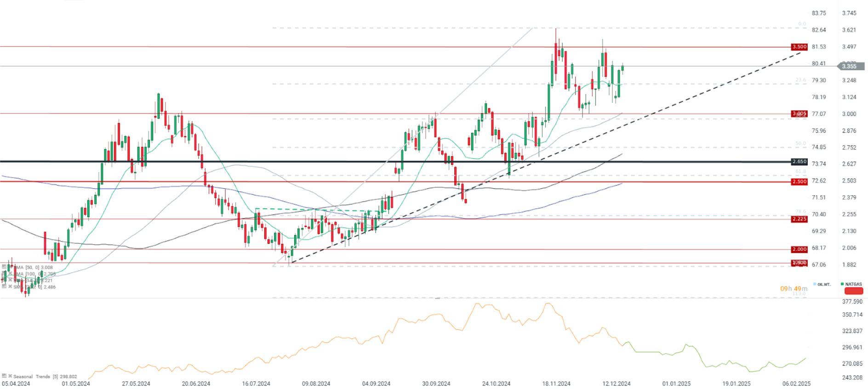
Task: Click the 19.01.2025 date on time axis
Action: pos(737,383)
